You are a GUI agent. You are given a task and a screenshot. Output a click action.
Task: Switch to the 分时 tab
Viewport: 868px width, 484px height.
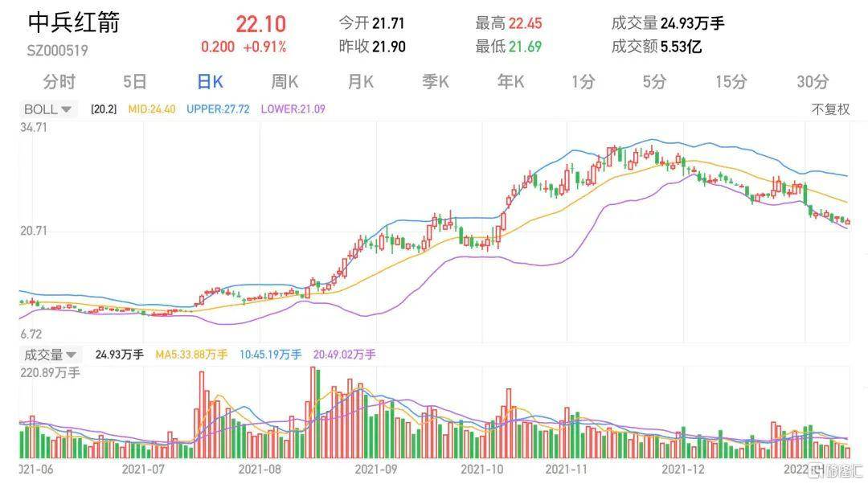point(59,81)
